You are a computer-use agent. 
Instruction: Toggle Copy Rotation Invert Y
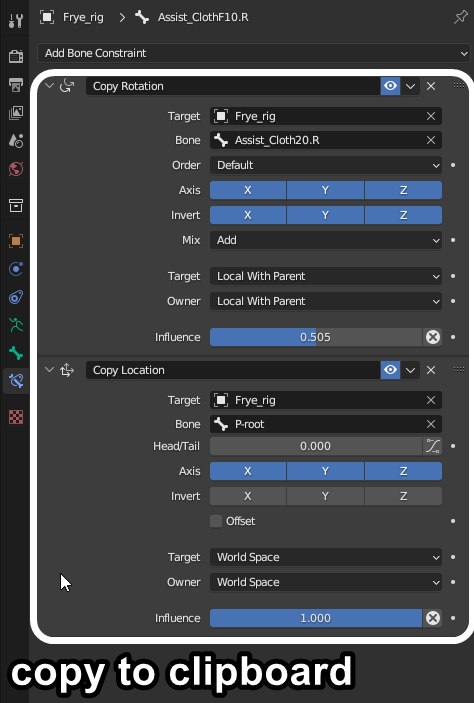click(x=325, y=215)
